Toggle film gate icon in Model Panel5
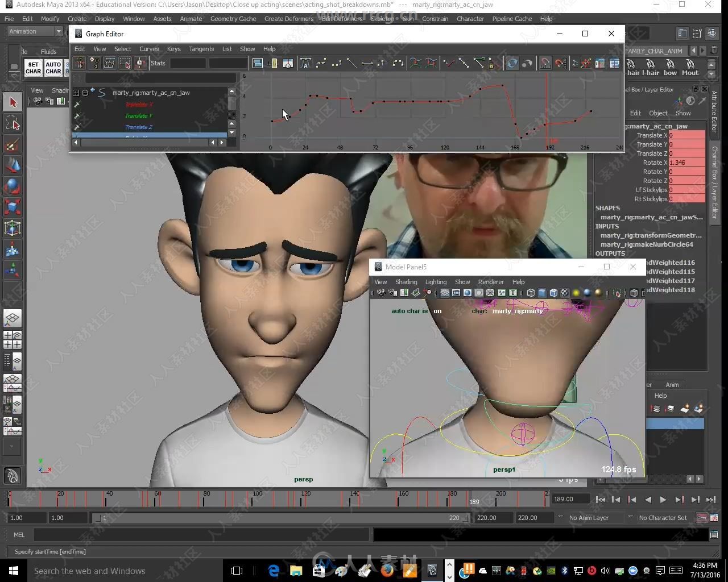Viewport: 728px width, 582px height. pos(456,293)
